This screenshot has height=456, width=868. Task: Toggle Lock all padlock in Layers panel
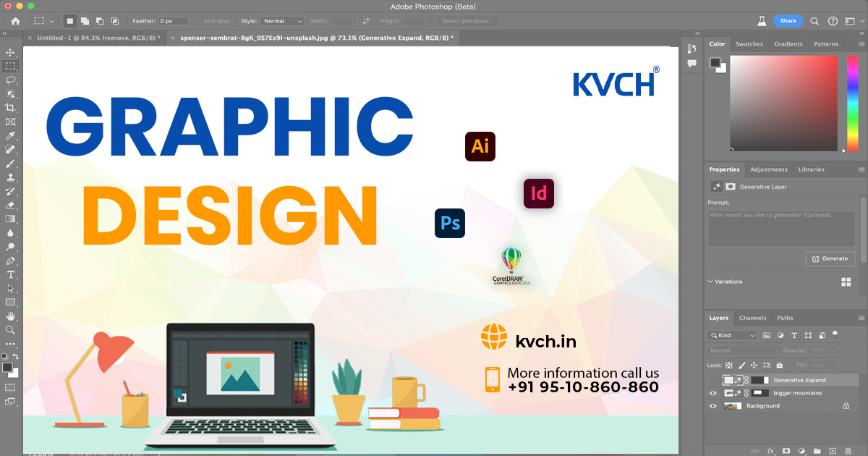(778, 366)
